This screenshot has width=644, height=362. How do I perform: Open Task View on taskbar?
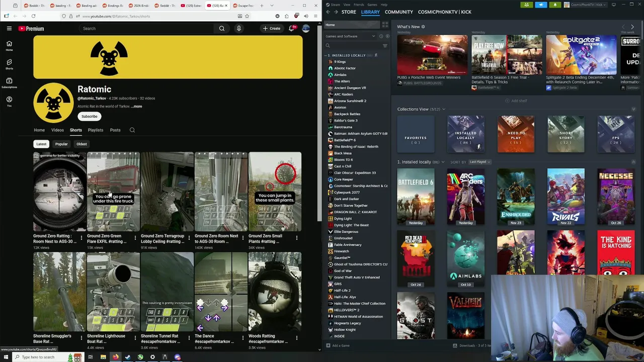pyautogui.click(x=91, y=357)
